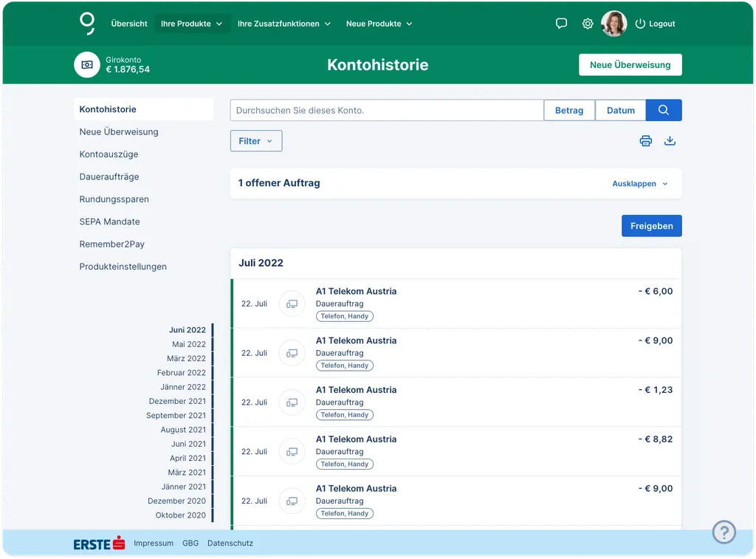Open Produkteinstellungen in sidebar
The image size is (756, 559).
coord(123,267)
